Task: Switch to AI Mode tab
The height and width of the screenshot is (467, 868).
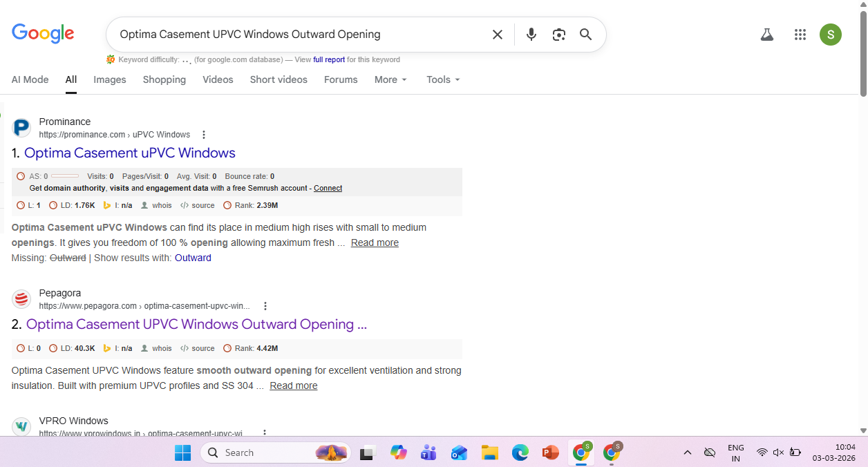Action: [x=30, y=79]
